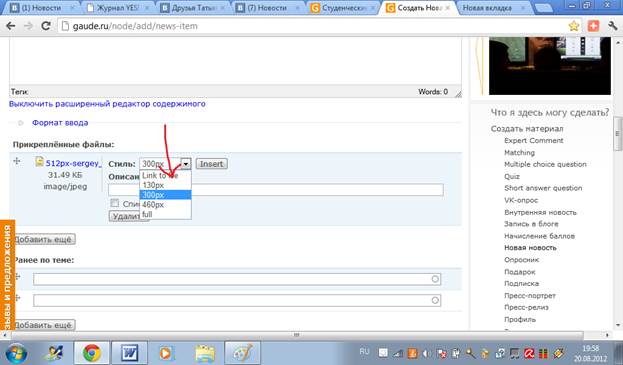Switch to the 'Журнал YES' tab
This screenshot has width=623, height=365.
pyautogui.click(x=118, y=8)
